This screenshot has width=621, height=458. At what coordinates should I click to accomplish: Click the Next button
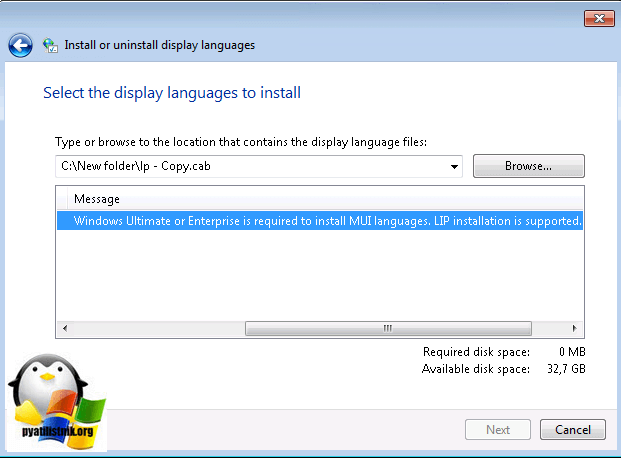(x=498, y=429)
